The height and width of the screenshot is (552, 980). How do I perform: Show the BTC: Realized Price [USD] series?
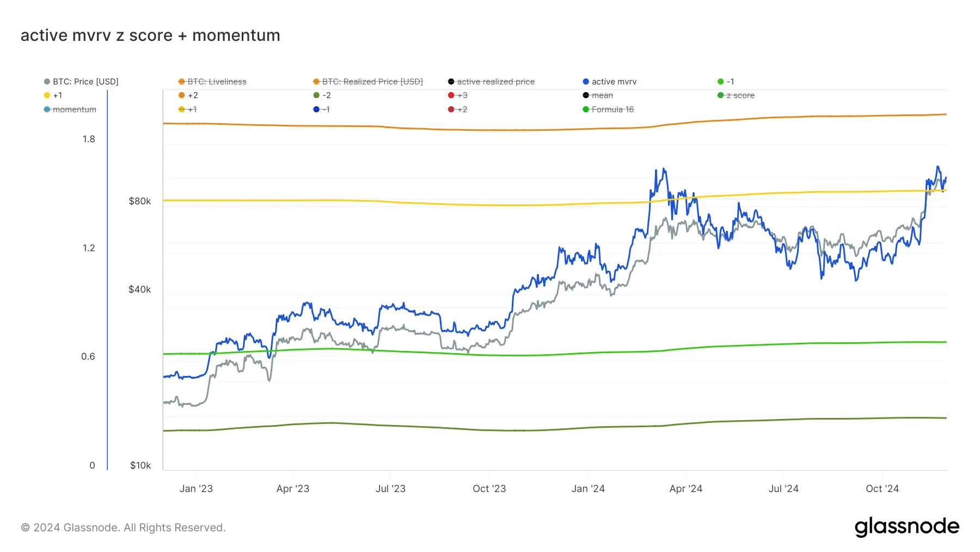pos(368,82)
